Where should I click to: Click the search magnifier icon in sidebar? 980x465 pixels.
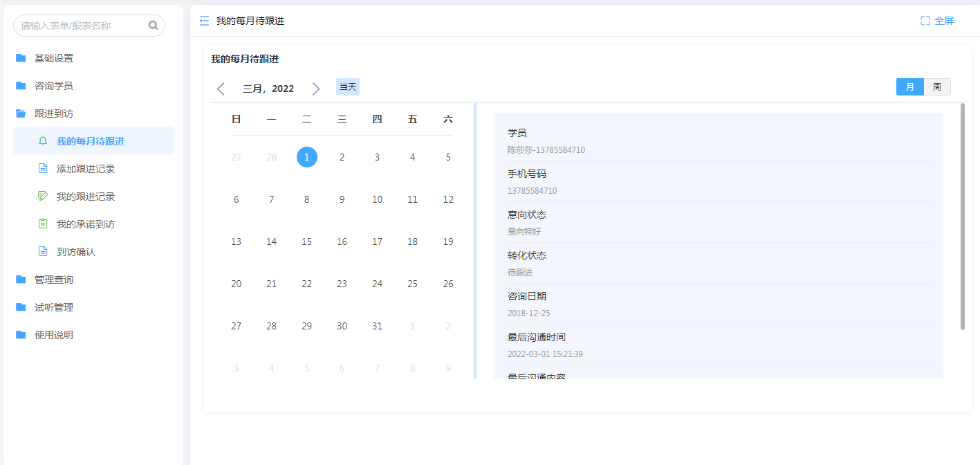(153, 26)
